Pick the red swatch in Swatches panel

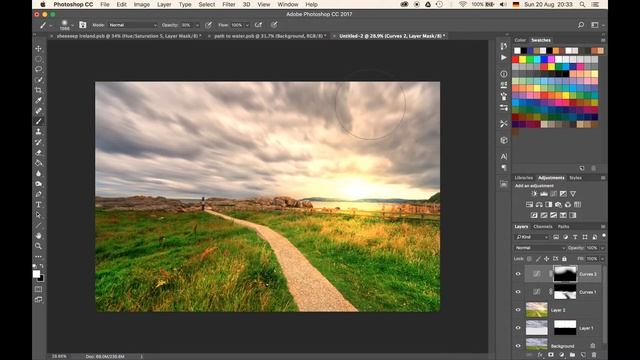pyautogui.click(x=516, y=60)
